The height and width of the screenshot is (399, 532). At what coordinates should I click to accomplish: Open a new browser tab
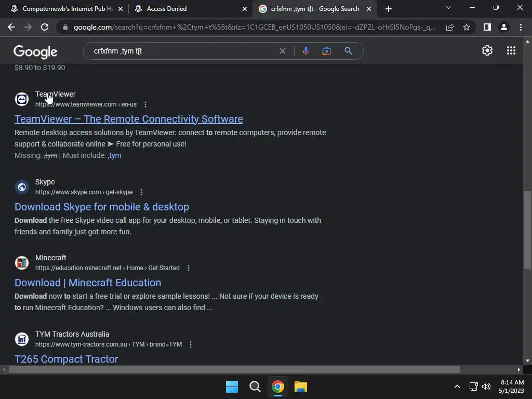(x=389, y=9)
